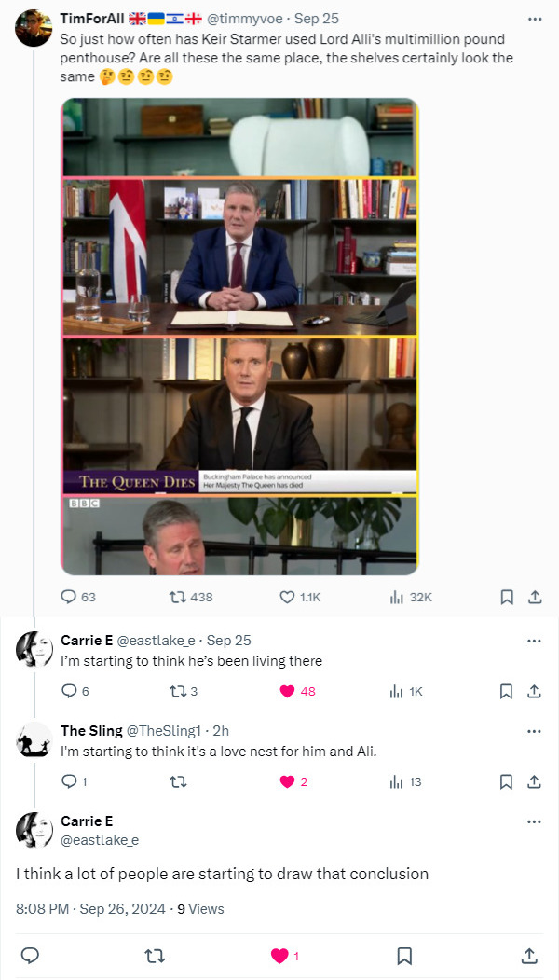Unlike Carrie E's reply with 48 likes
The width and height of the screenshot is (559, 980).
pos(288,691)
